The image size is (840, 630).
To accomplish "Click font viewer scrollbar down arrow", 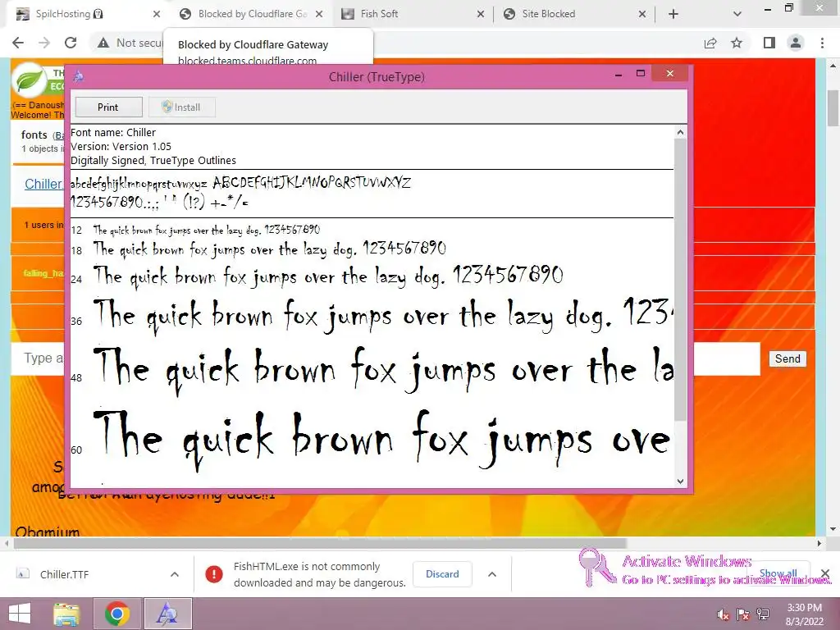I will tap(680, 481).
